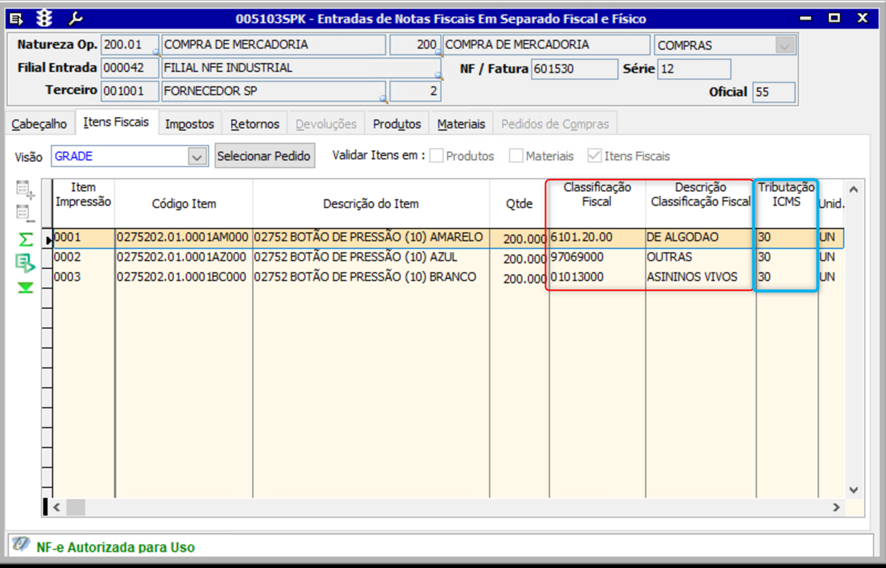Screen dimensions: 886x568
Task: Select item code 0275202.01.0001BC000
Action: point(184,278)
